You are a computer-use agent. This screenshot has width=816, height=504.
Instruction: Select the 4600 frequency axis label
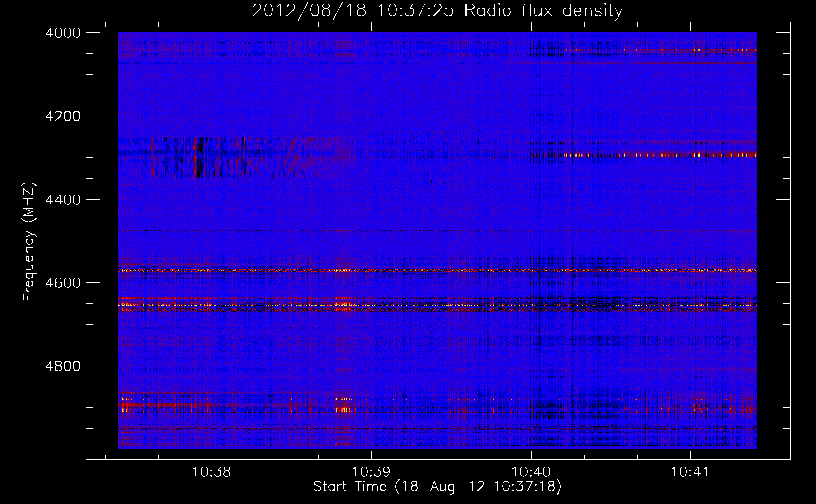coord(63,283)
